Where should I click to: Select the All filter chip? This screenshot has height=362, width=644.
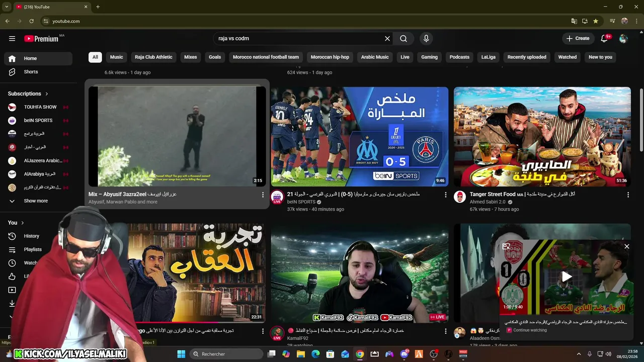point(95,57)
